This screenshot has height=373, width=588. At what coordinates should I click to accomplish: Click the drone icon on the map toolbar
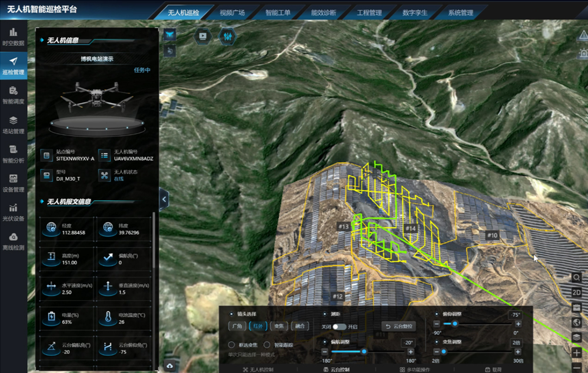pos(170,35)
